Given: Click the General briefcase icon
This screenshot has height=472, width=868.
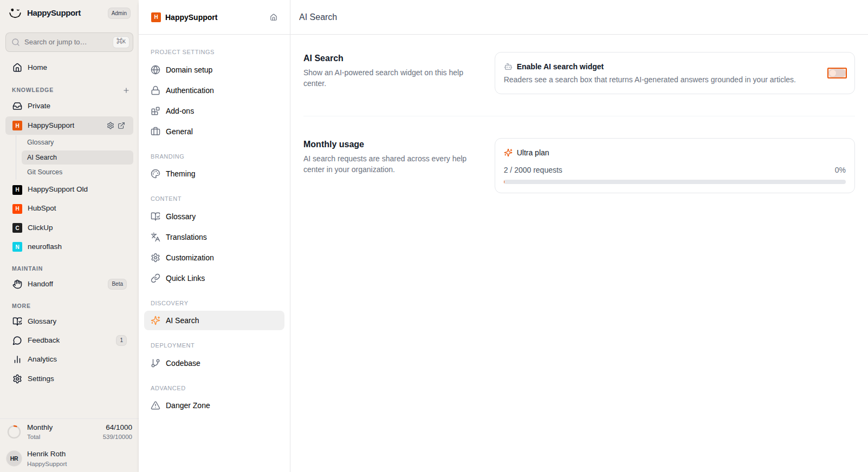Looking at the screenshot, I should 156,132.
